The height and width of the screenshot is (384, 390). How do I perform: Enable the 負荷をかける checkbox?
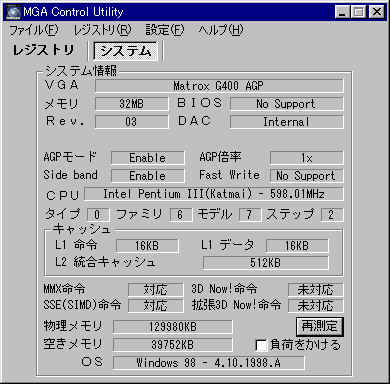coord(261,345)
